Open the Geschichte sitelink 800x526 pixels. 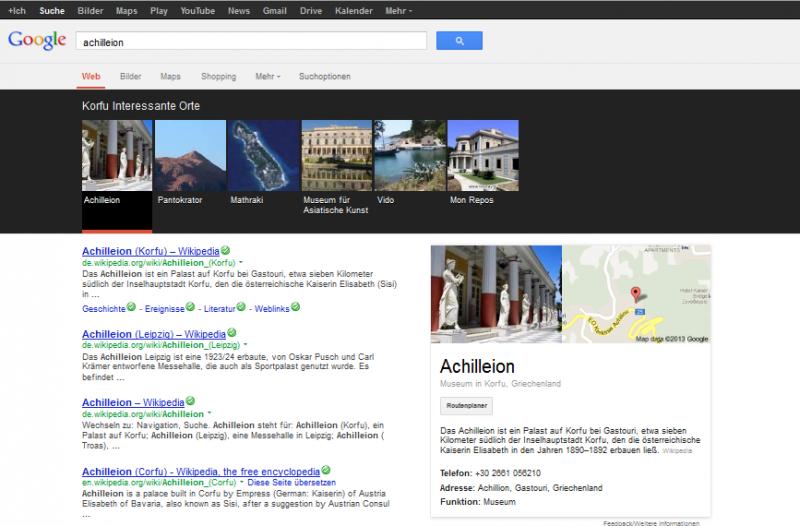104,309
